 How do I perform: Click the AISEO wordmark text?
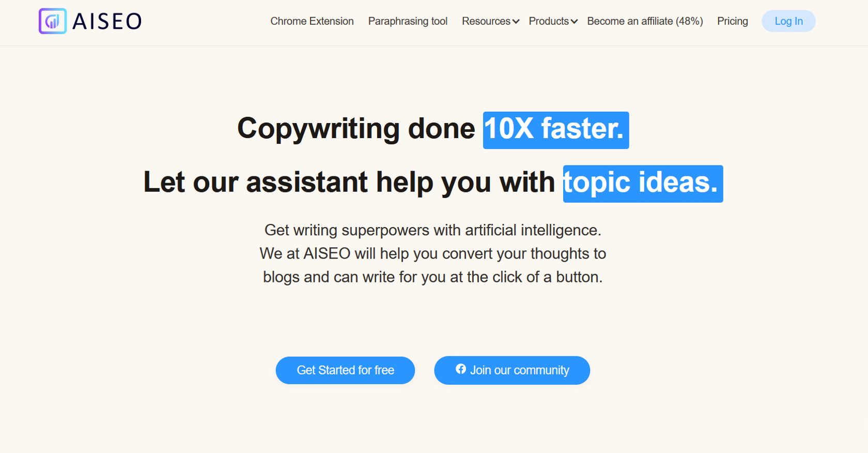[x=107, y=22]
